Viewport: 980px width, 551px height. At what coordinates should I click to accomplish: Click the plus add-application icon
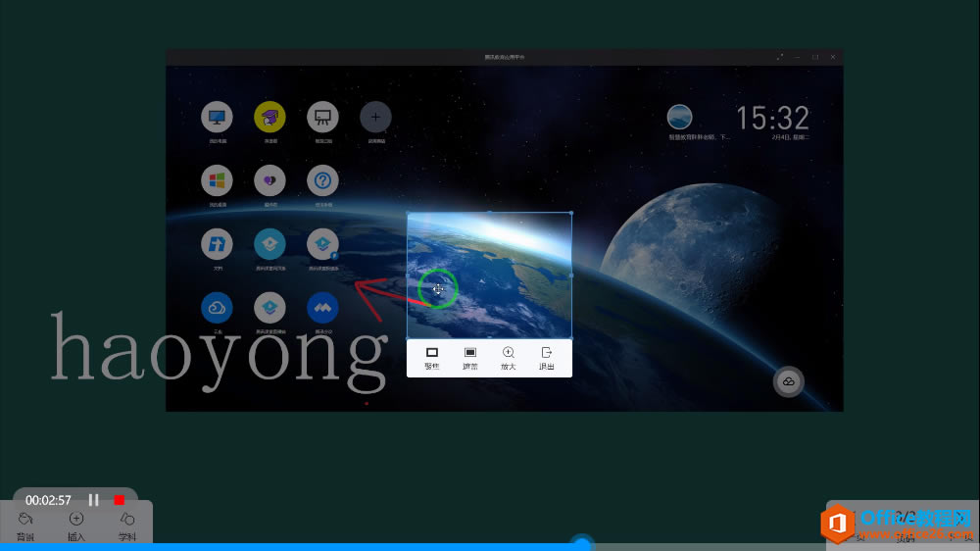[375, 117]
